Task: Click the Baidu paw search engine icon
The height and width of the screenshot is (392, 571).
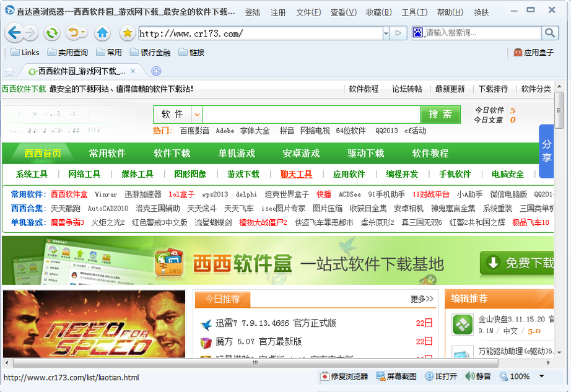Action: click(x=417, y=33)
